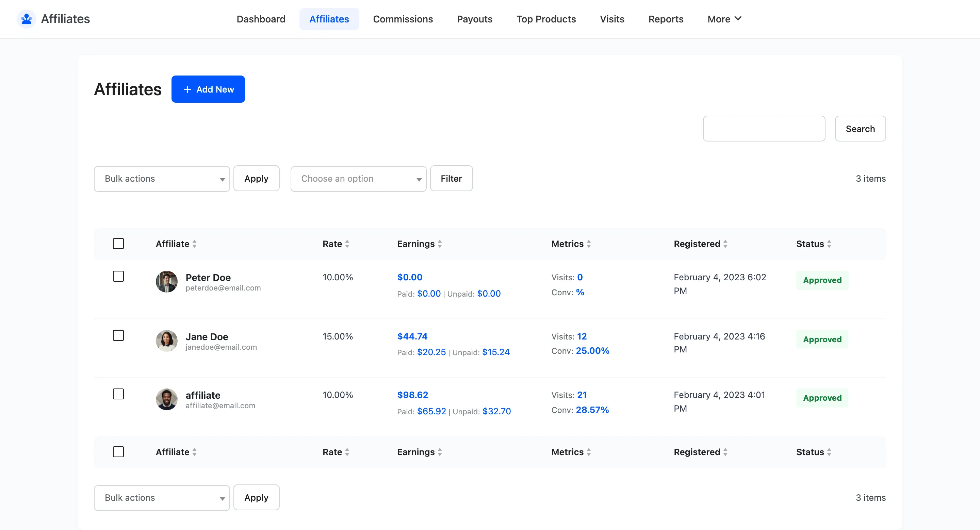Click Jane Doe's paid amount $20.25
This screenshot has height=530, width=980.
coord(431,352)
